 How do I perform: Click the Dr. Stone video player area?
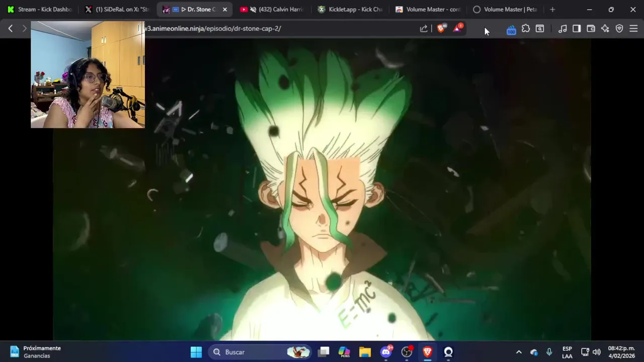322,190
